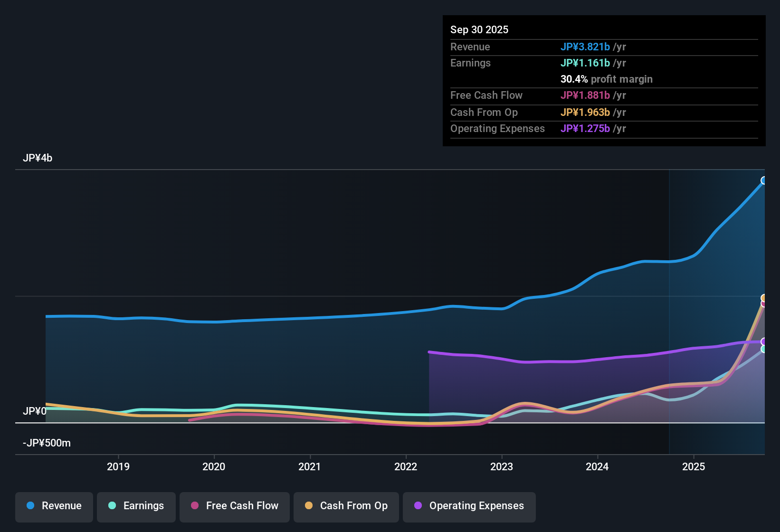
Task: Click the 30.4% profit margin text
Action: pyautogui.click(x=607, y=79)
